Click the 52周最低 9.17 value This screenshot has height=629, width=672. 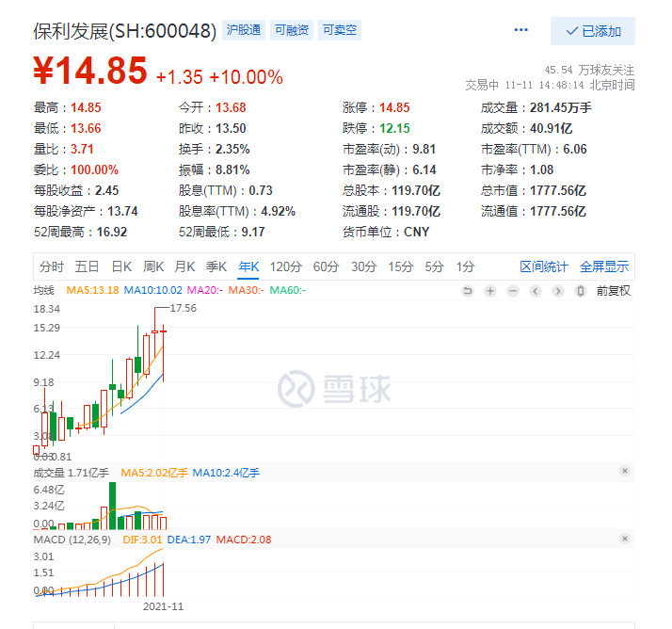[x=253, y=232]
